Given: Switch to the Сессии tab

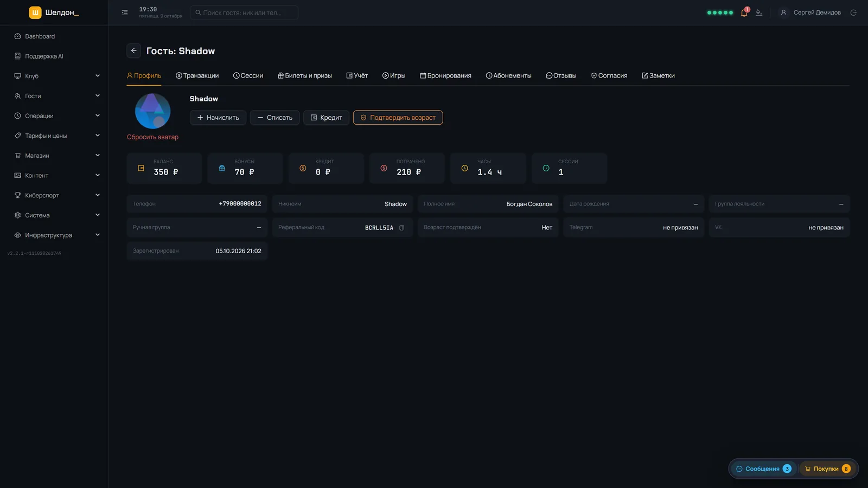Looking at the screenshot, I should [x=248, y=76].
